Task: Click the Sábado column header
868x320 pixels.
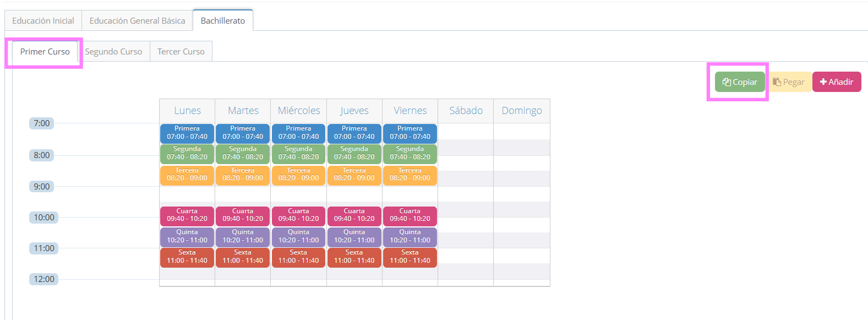Action: point(466,111)
